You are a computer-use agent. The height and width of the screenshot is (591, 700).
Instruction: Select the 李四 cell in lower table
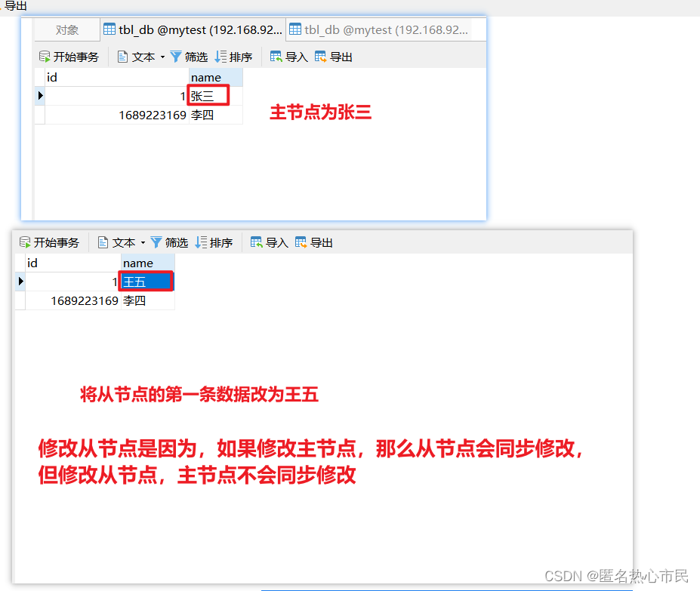tap(148, 301)
